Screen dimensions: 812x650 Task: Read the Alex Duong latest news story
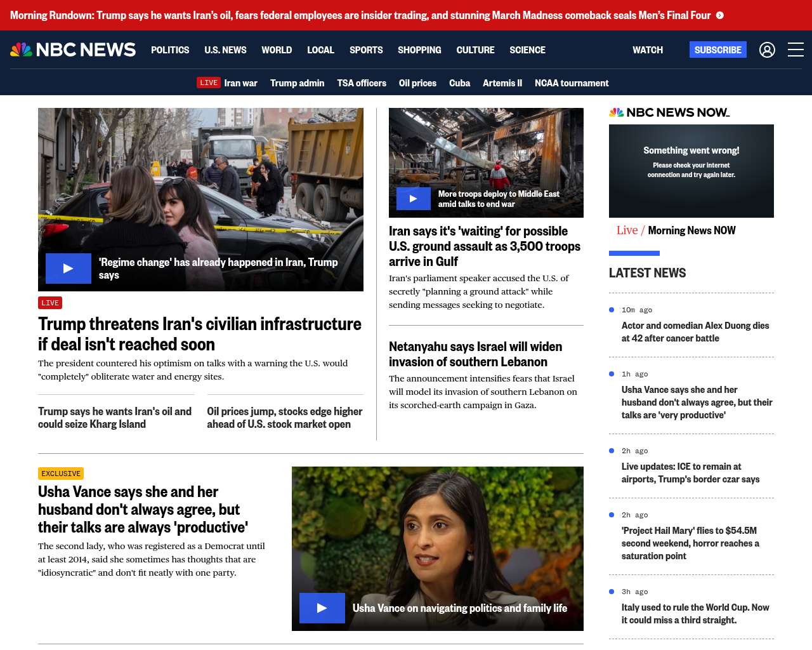click(695, 331)
